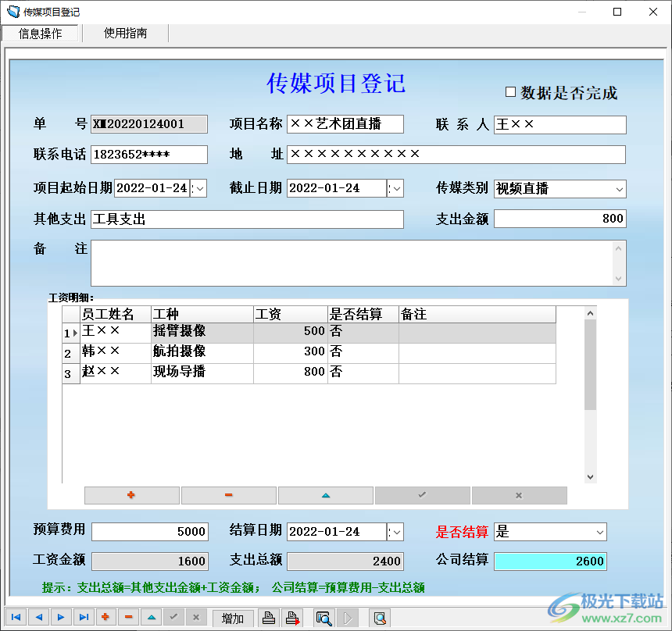This screenshot has width=672, height=631.
Task: Open the print icon in the bottom toolbar
Action: coord(269,617)
